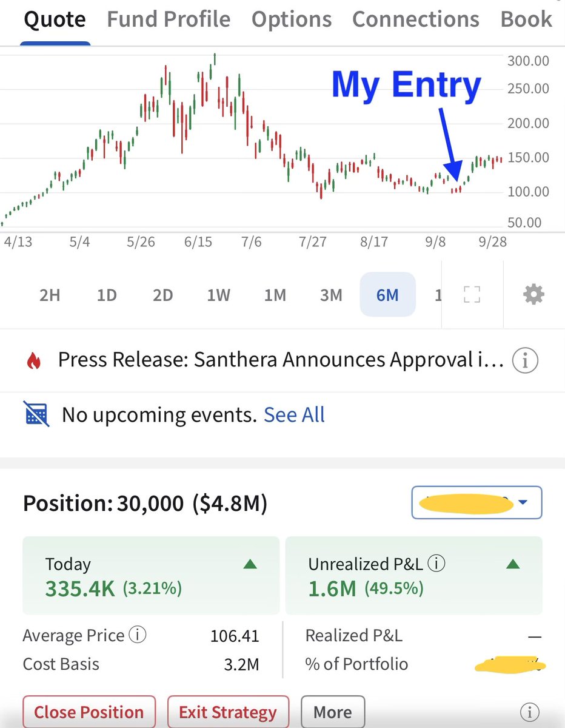Show info about Average Price
565x728 pixels.
pyautogui.click(x=138, y=636)
